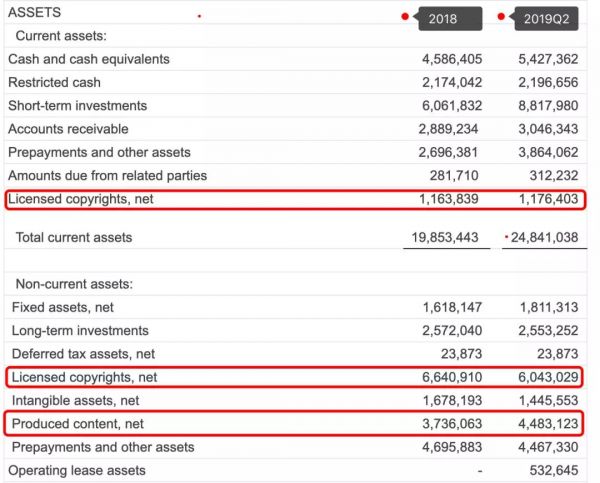600x483 pixels.
Task: Click the Intangible assets 2019Q2 value 1,445,553
Action: [548, 401]
